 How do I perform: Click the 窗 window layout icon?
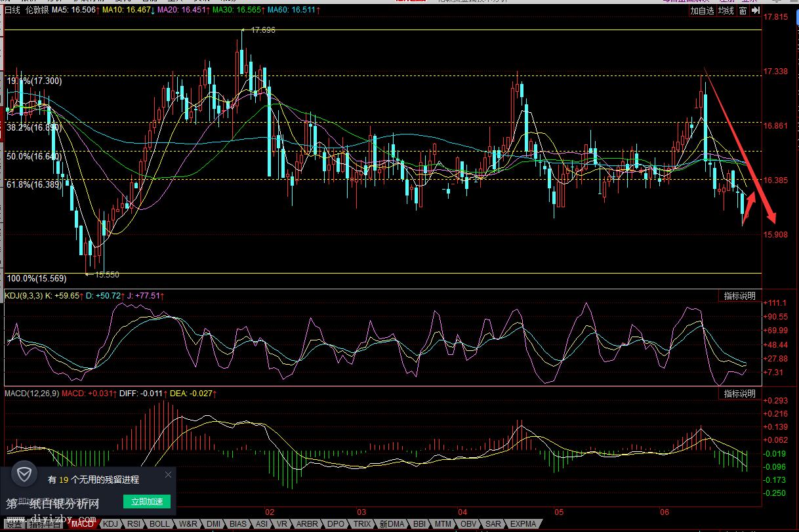click(743, 10)
